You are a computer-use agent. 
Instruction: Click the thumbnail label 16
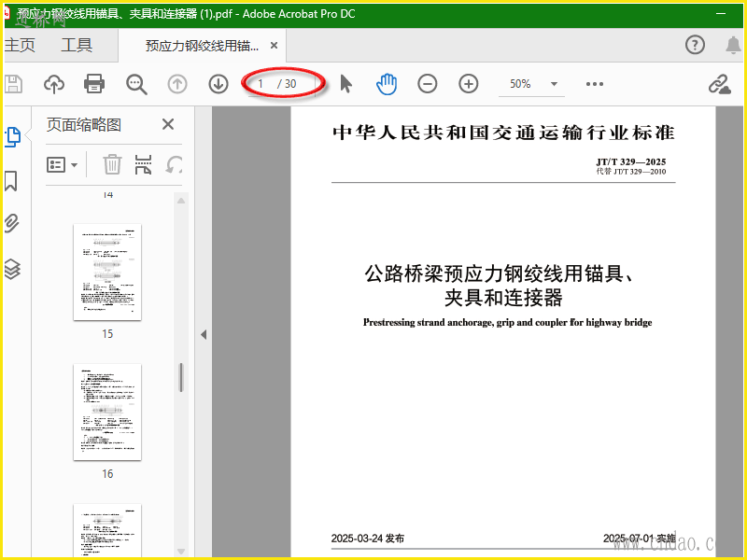point(107,474)
